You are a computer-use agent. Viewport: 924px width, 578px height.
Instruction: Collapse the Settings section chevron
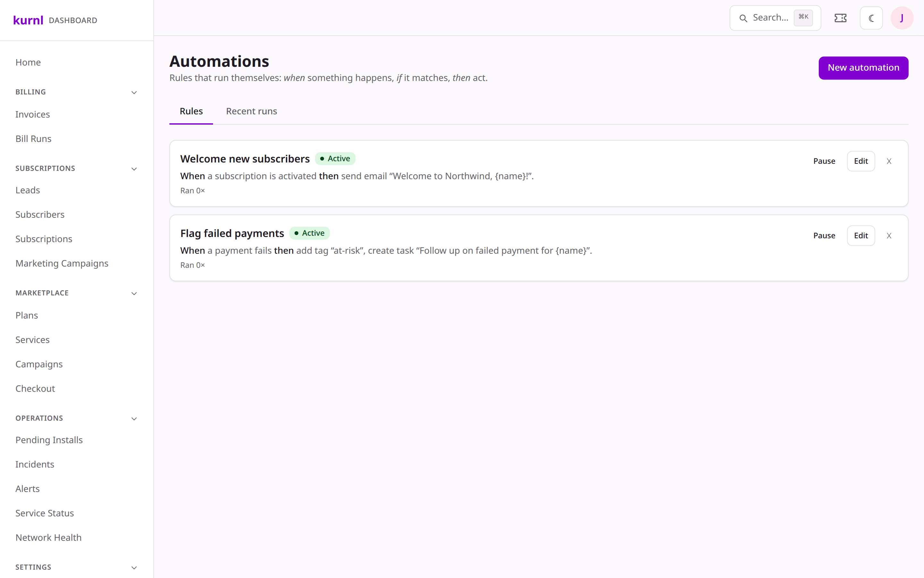click(x=134, y=568)
